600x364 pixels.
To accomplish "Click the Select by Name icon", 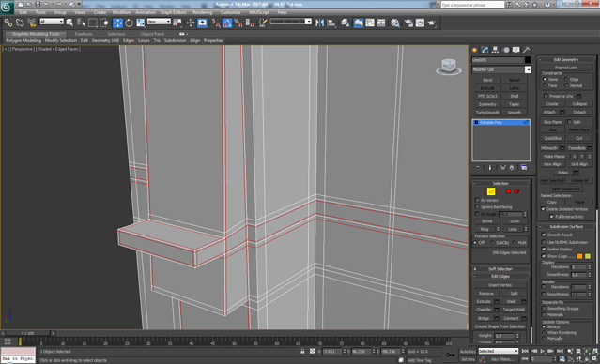I will (81, 23).
